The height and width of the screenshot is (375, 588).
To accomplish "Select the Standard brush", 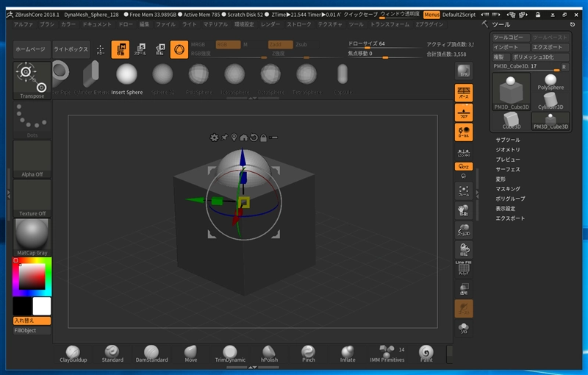I will [112, 354].
